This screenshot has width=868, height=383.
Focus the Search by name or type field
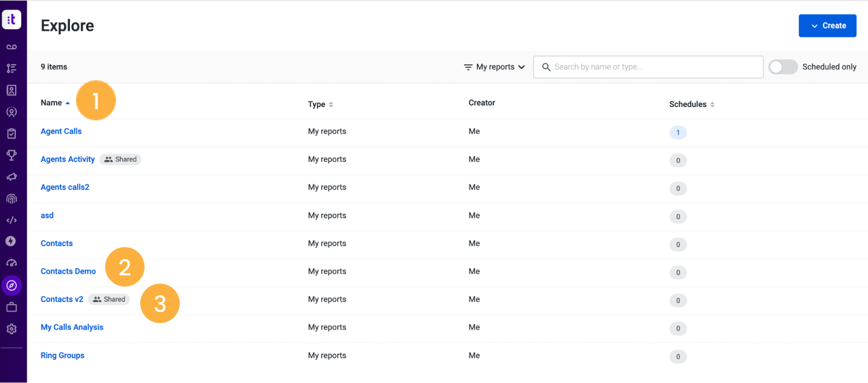[648, 67]
